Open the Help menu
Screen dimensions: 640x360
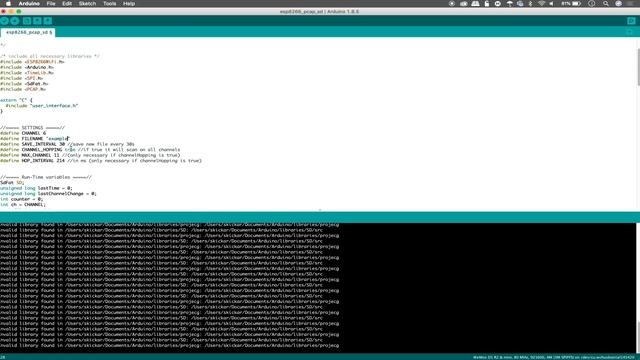point(129,4)
